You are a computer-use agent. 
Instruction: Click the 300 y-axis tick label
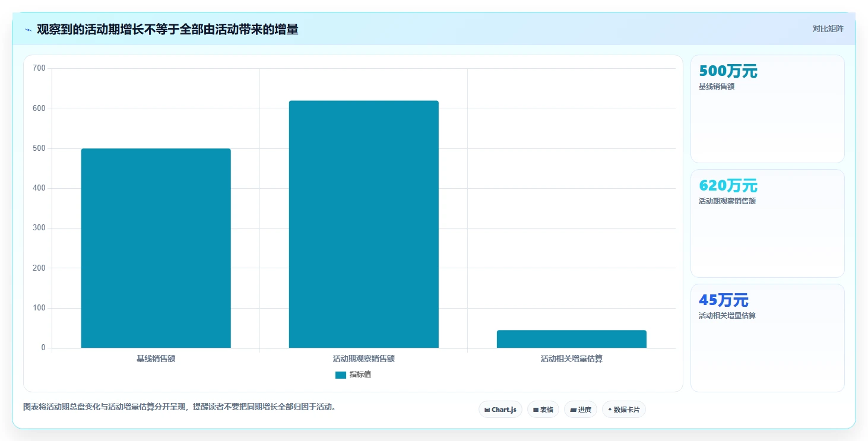click(39, 228)
